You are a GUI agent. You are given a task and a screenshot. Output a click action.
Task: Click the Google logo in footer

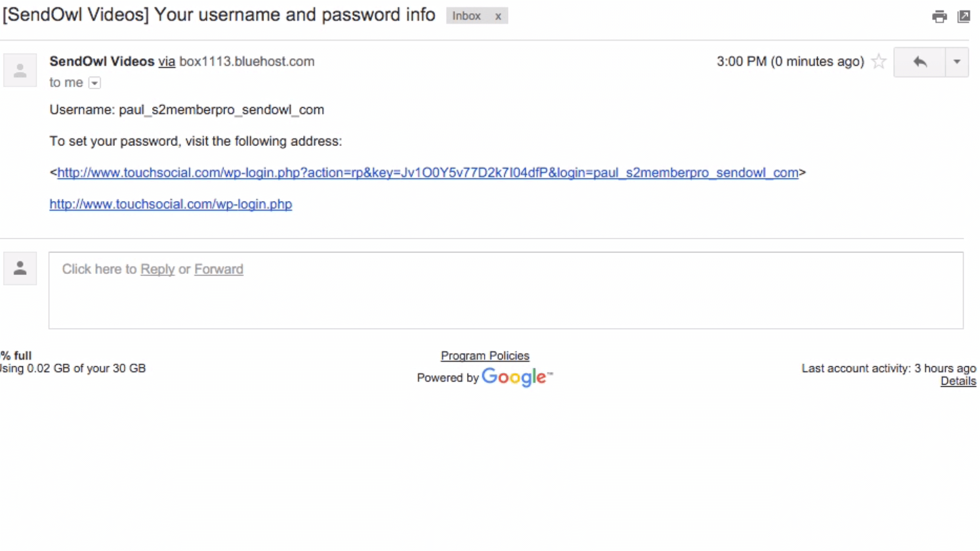click(x=514, y=378)
